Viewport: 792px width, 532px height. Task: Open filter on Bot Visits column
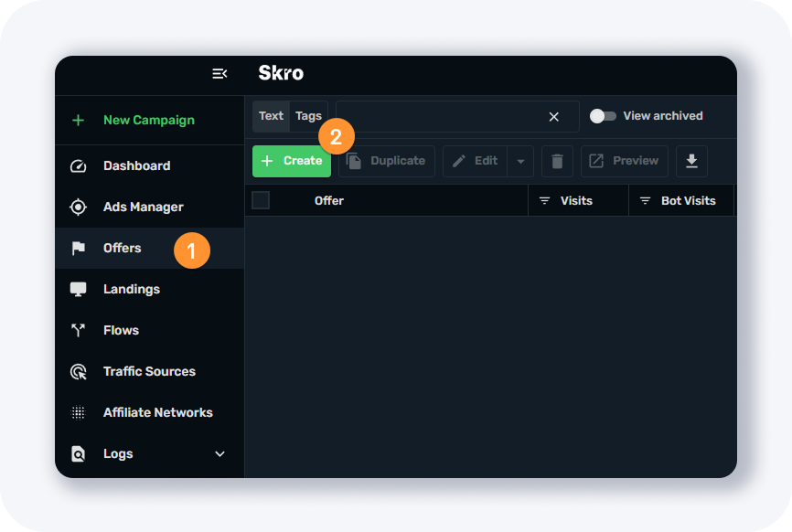(645, 200)
